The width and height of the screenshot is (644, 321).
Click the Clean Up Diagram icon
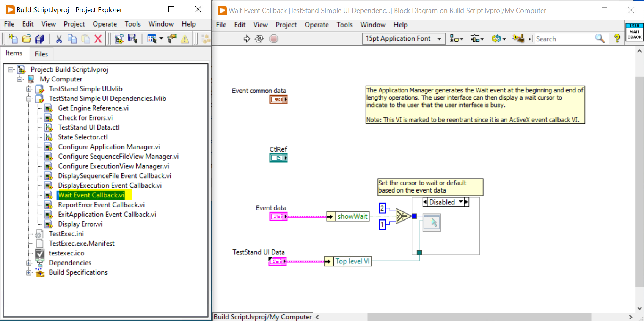tap(518, 38)
